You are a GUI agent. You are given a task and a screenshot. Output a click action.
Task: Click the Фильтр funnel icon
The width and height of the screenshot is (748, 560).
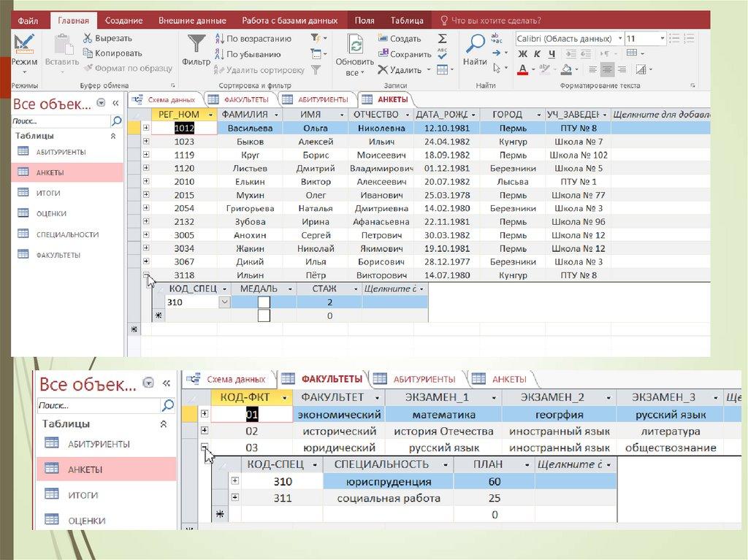click(196, 44)
